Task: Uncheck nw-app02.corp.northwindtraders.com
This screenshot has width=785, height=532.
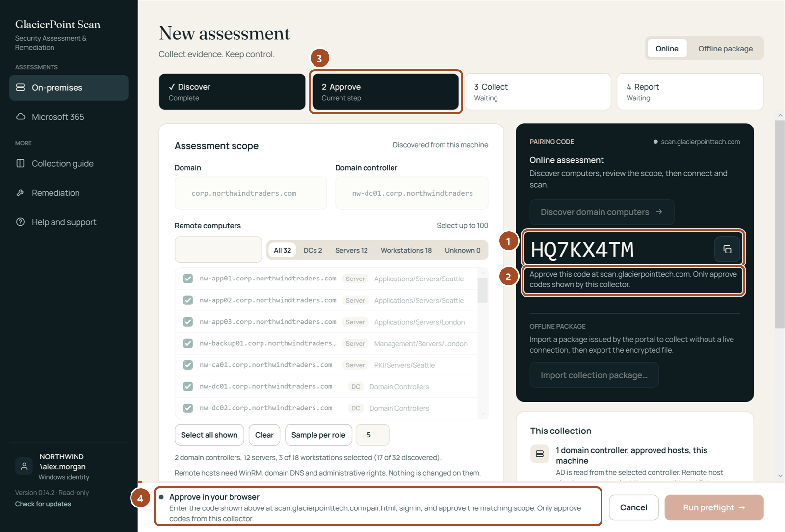Action: click(188, 300)
